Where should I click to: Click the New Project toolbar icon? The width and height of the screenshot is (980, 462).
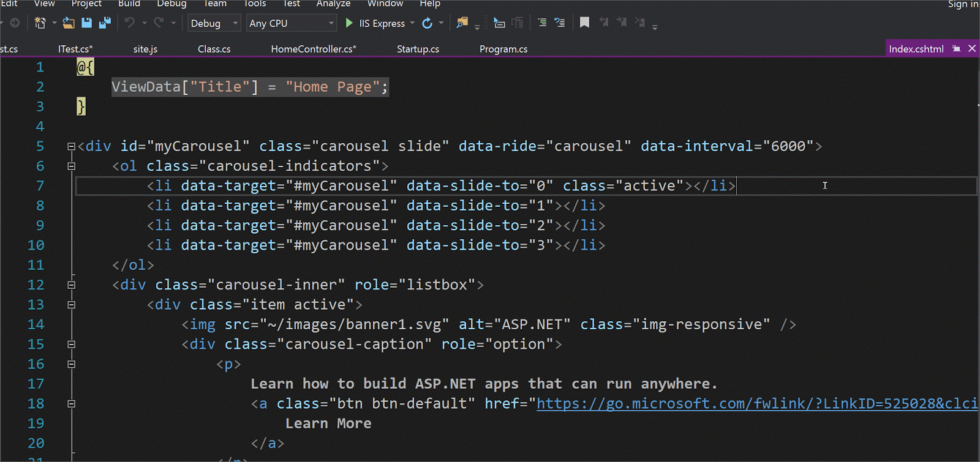pos(40,23)
